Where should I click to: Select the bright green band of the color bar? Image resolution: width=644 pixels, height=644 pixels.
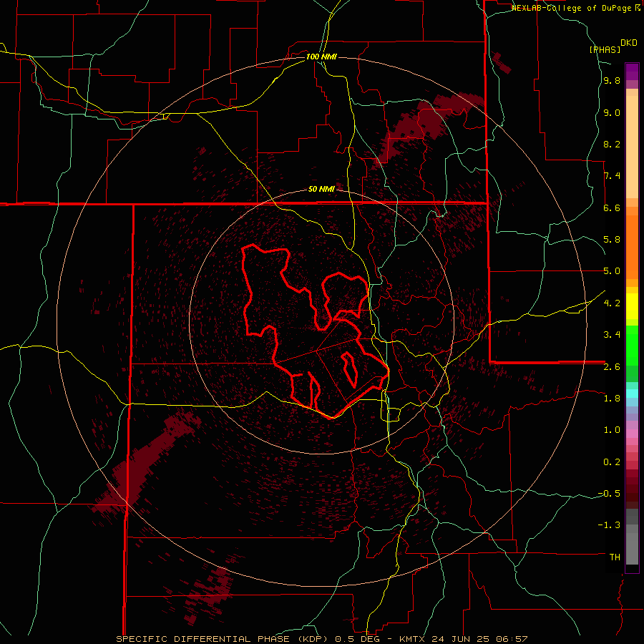point(632,346)
